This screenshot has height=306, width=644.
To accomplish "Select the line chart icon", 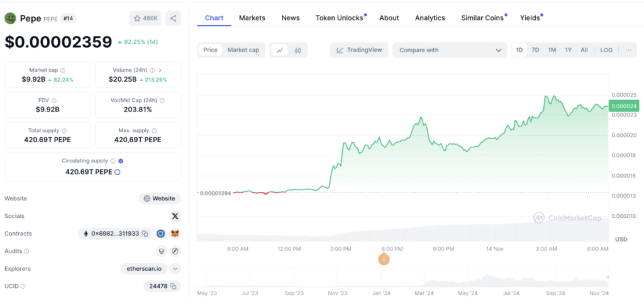I will click(x=280, y=50).
